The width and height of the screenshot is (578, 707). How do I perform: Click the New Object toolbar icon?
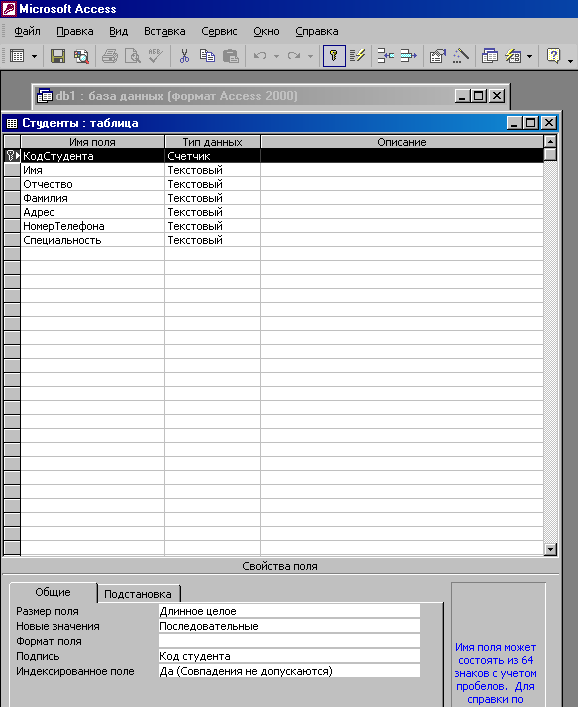tap(513, 56)
